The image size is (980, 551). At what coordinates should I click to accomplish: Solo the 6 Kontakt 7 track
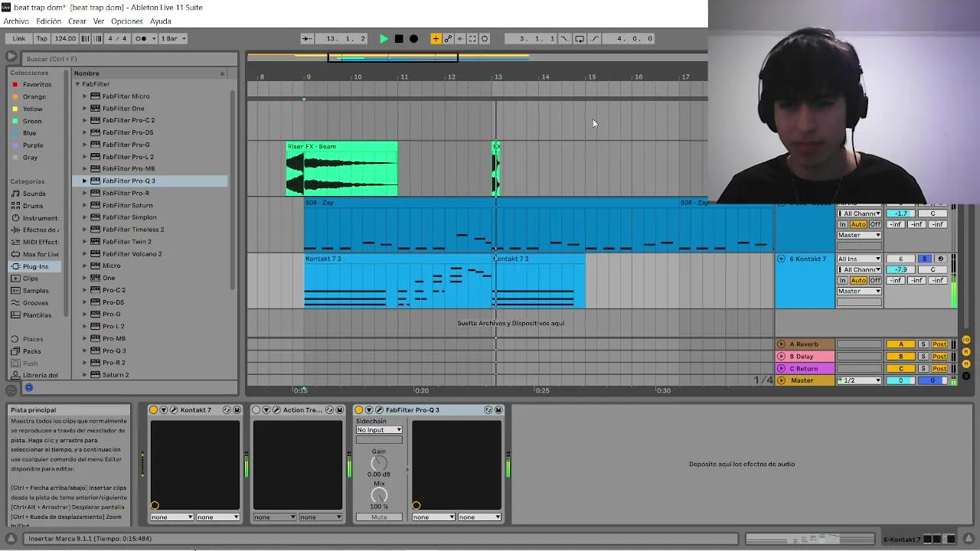pyautogui.click(x=924, y=259)
